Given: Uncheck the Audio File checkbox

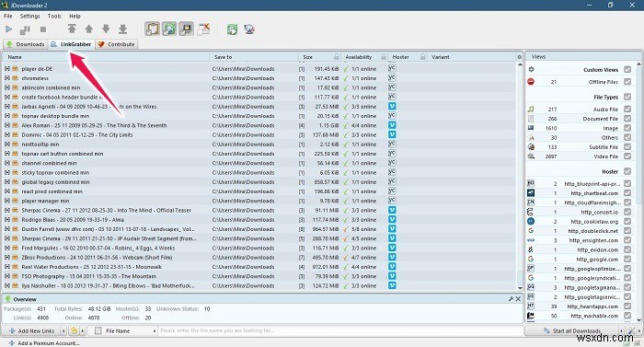Looking at the screenshot, I should click(x=627, y=110).
